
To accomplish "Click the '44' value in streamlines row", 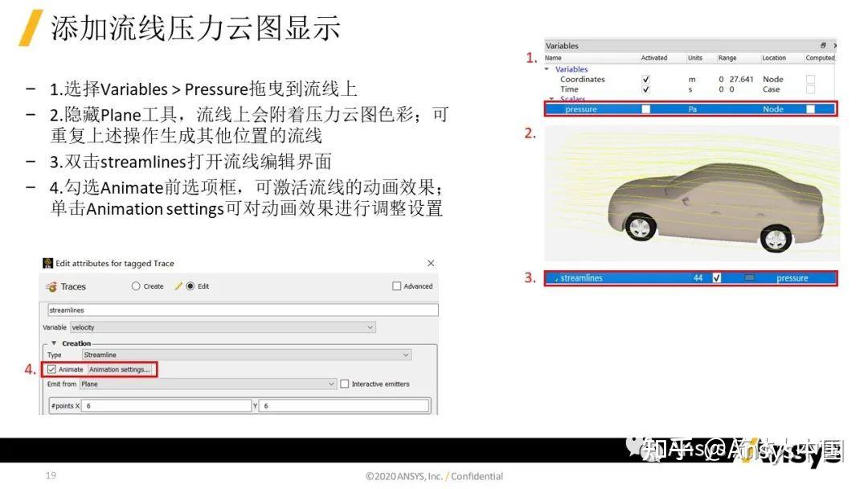I will tap(698, 278).
